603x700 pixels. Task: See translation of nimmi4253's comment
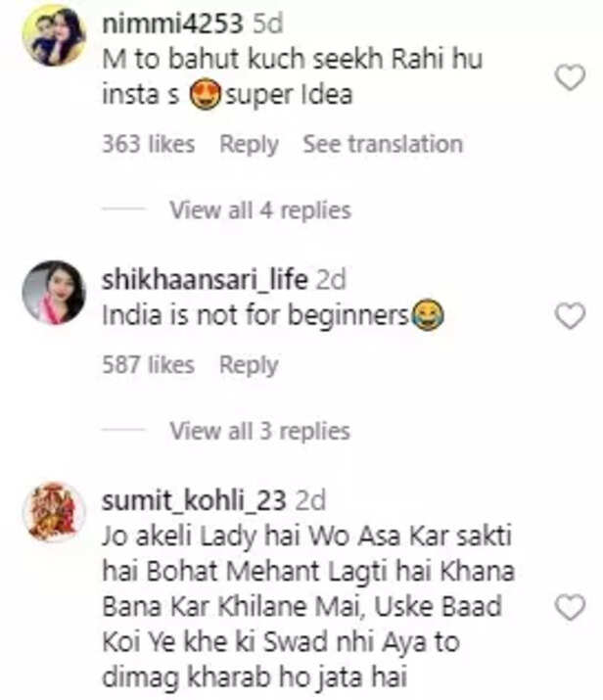[382, 144]
